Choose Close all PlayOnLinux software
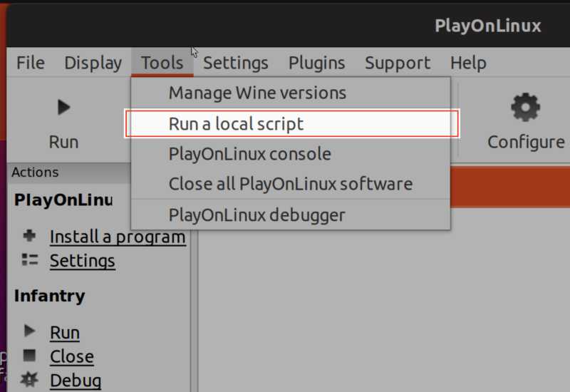This screenshot has height=392, width=570. pyautogui.click(x=291, y=184)
